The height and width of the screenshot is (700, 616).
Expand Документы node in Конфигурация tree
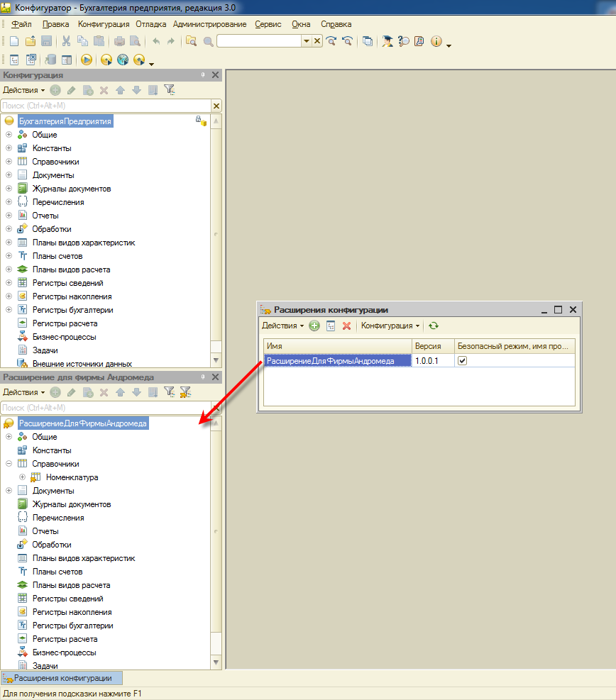[9, 174]
